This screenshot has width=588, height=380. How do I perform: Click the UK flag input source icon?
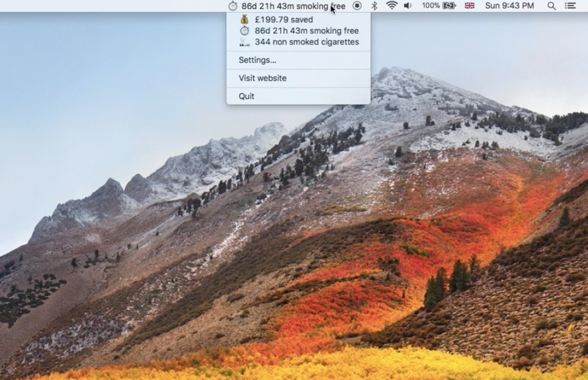coord(469,6)
